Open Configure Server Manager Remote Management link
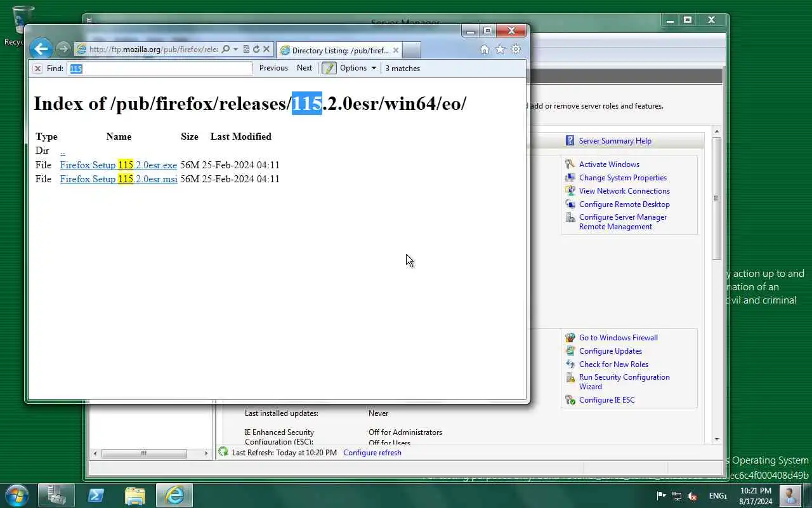This screenshot has width=812, height=508. (623, 222)
